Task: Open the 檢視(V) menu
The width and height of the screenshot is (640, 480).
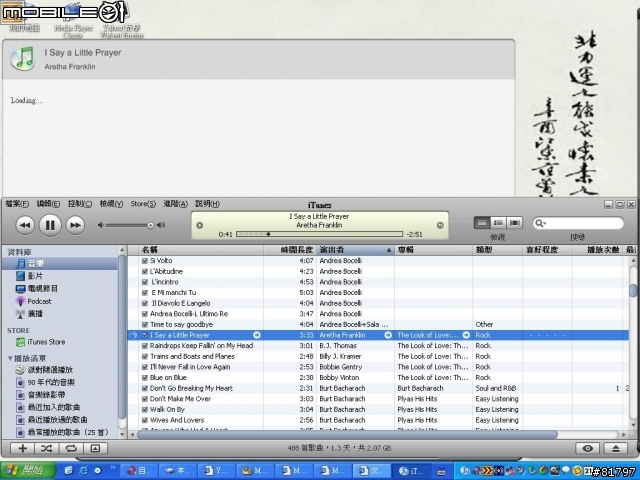Action: 111,204
